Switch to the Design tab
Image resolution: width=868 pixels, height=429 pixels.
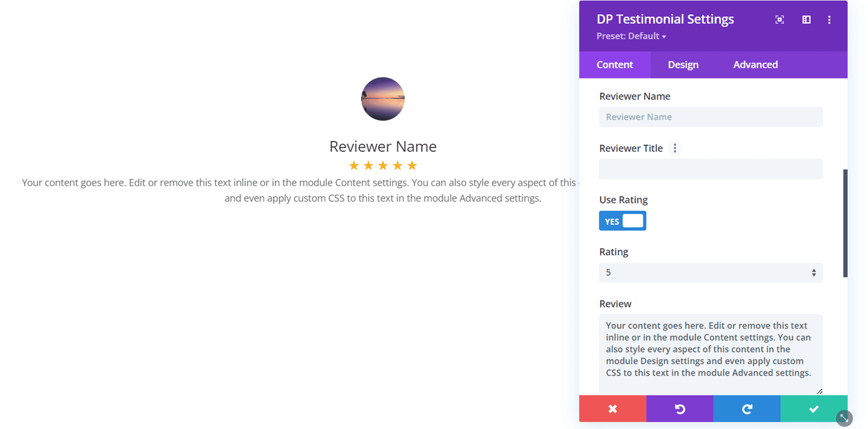point(683,65)
